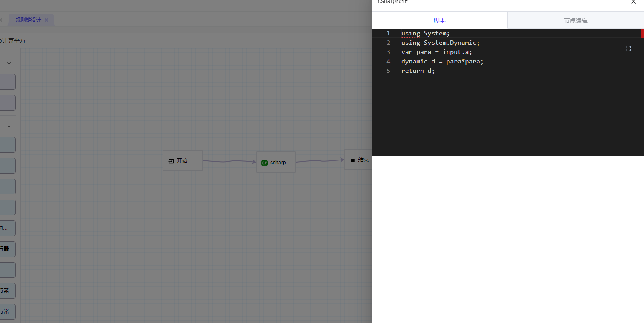Click the sidebar component ending with '的...'

point(7,228)
